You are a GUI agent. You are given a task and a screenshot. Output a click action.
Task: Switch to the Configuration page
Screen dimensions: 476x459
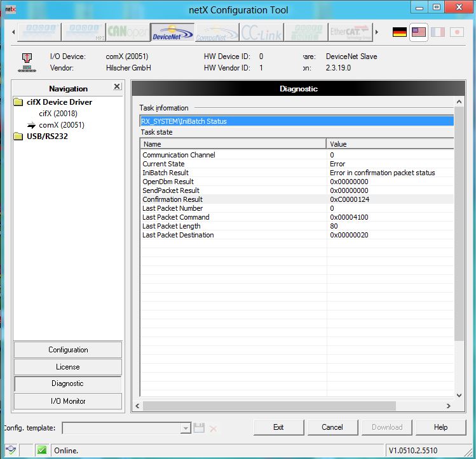click(x=68, y=350)
